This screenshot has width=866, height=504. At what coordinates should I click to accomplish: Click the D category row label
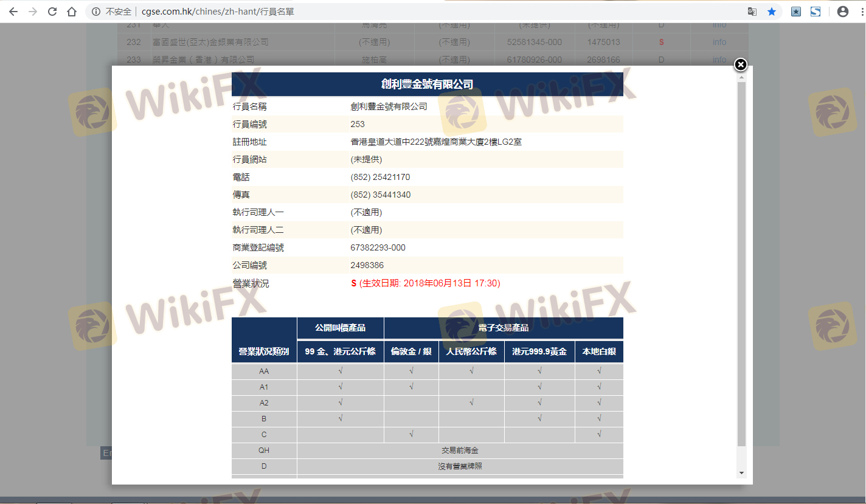coord(264,466)
